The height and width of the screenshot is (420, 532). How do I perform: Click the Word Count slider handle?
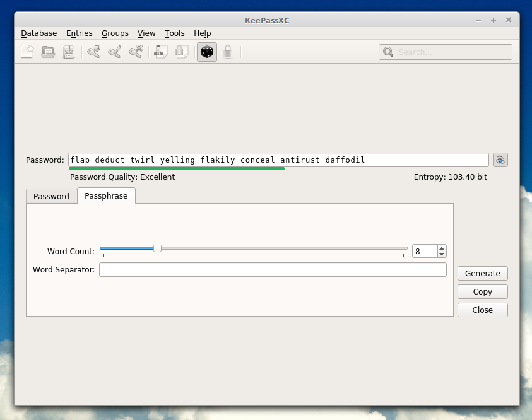point(157,248)
